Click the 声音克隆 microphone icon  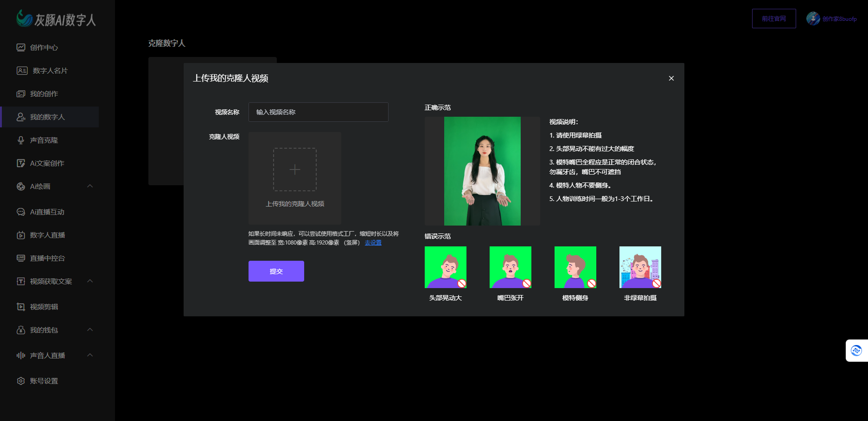point(21,140)
